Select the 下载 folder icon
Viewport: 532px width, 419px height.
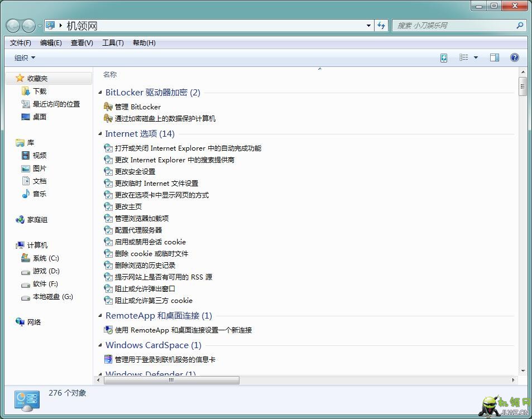(26, 91)
